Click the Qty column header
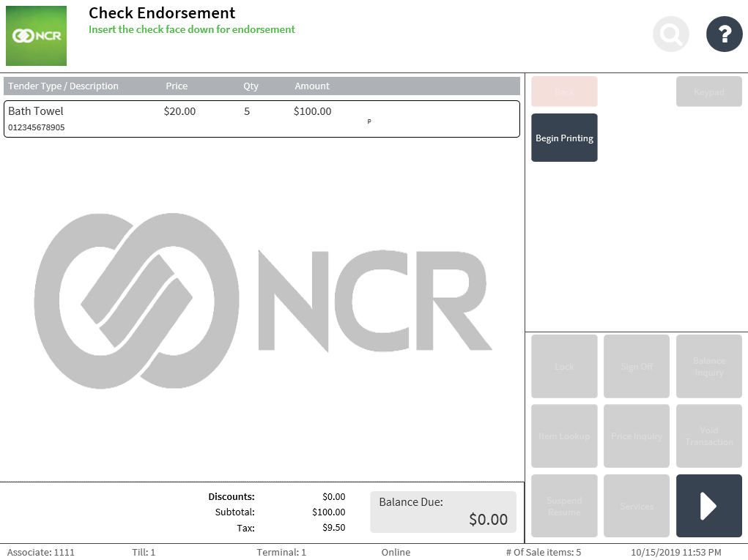This screenshot has width=748, height=560. click(251, 86)
